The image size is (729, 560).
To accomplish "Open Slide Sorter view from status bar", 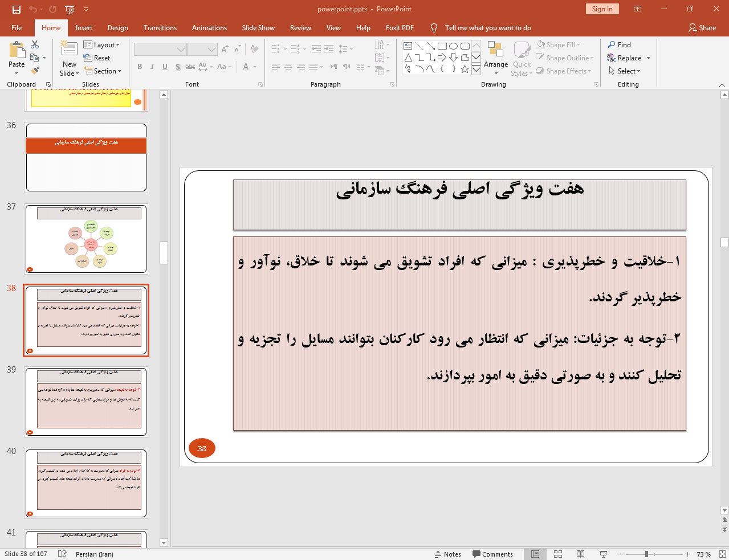I will pos(558,554).
